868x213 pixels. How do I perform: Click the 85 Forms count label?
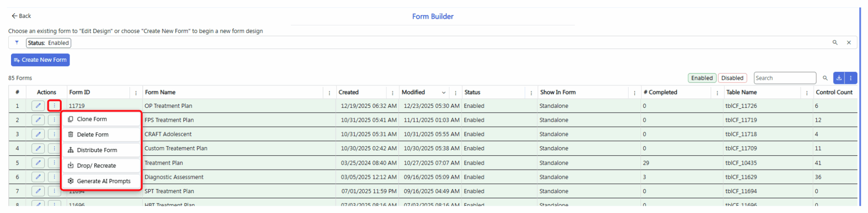[x=20, y=78]
